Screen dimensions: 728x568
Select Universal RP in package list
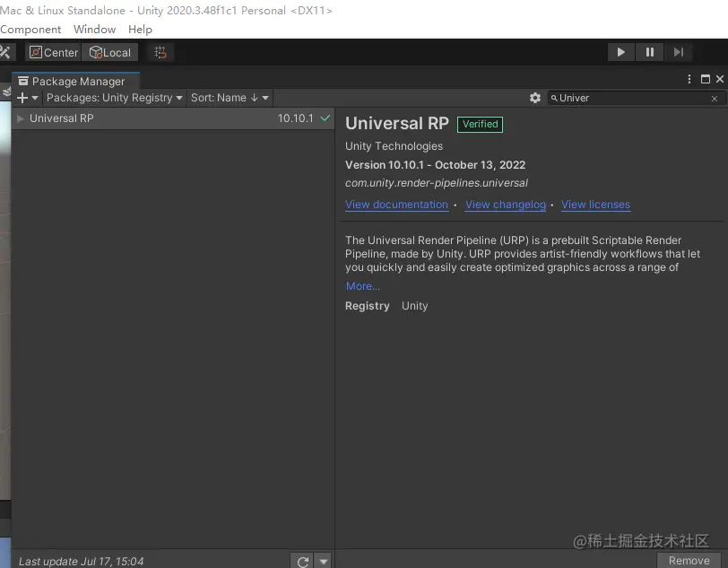pyautogui.click(x=173, y=118)
